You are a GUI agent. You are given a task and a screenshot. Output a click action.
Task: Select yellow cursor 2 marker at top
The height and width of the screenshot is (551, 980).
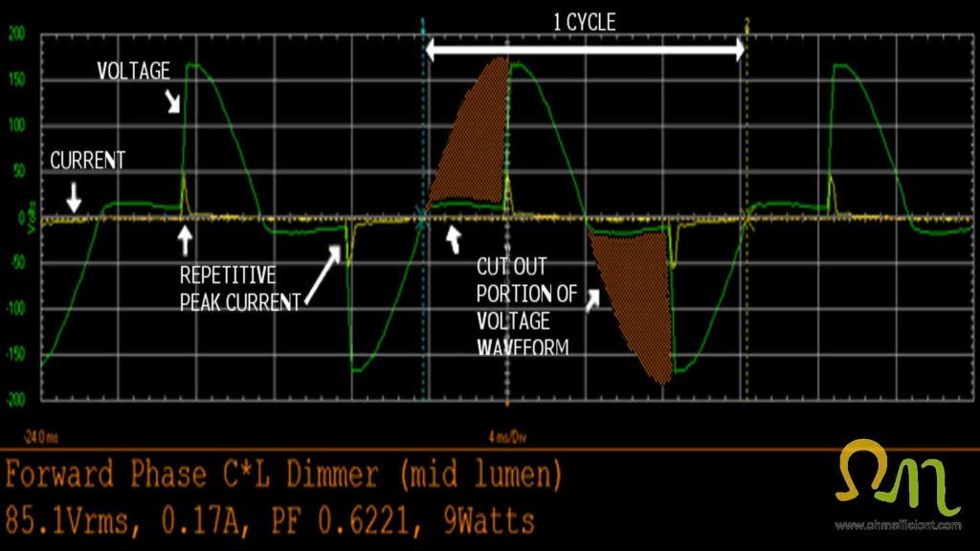(746, 21)
